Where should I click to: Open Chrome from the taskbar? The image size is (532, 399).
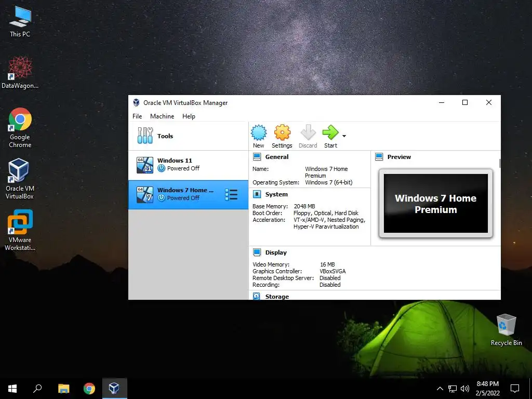click(89, 389)
